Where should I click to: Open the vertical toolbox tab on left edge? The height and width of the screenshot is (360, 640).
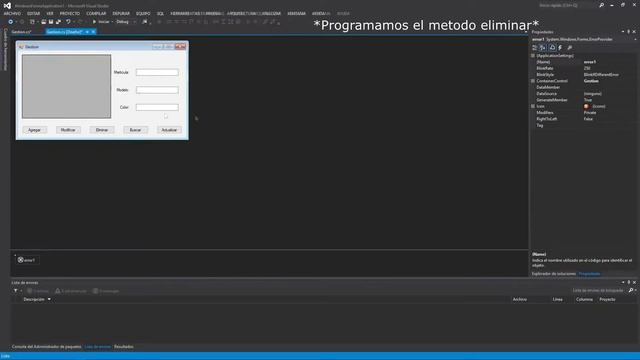tap(5, 49)
